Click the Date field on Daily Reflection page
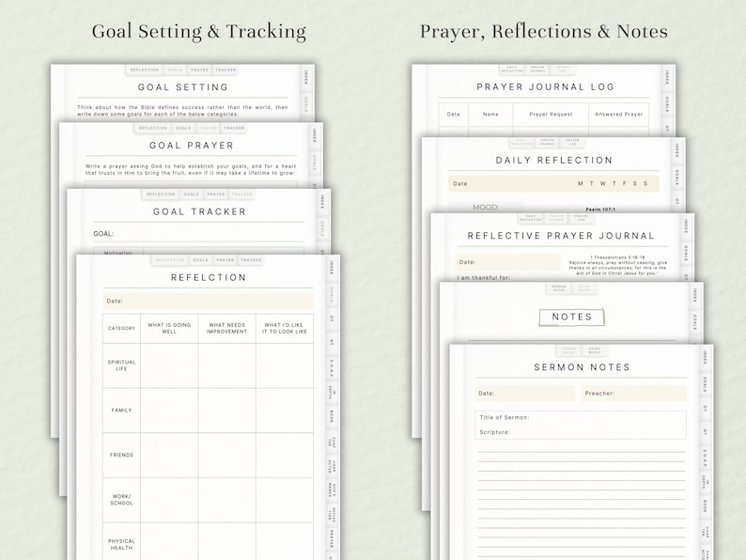Viewport: 746px width, 560px height. pyautogui.click(x=553, y=183)
